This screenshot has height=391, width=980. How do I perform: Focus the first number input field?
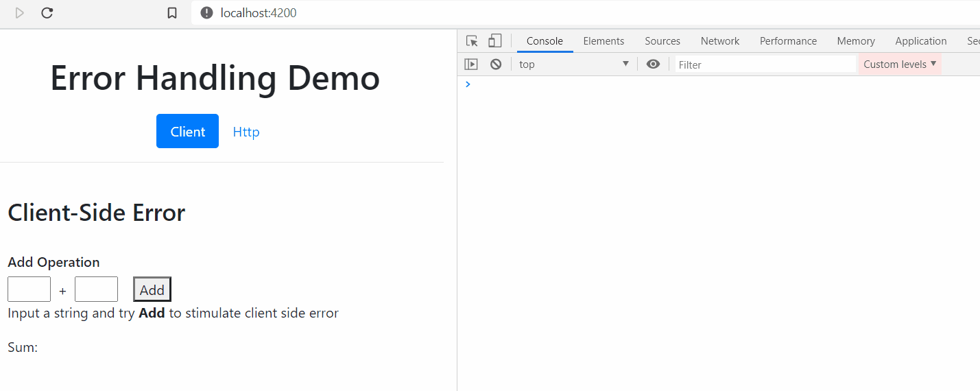pyautogui.click(x=29, y=289)
